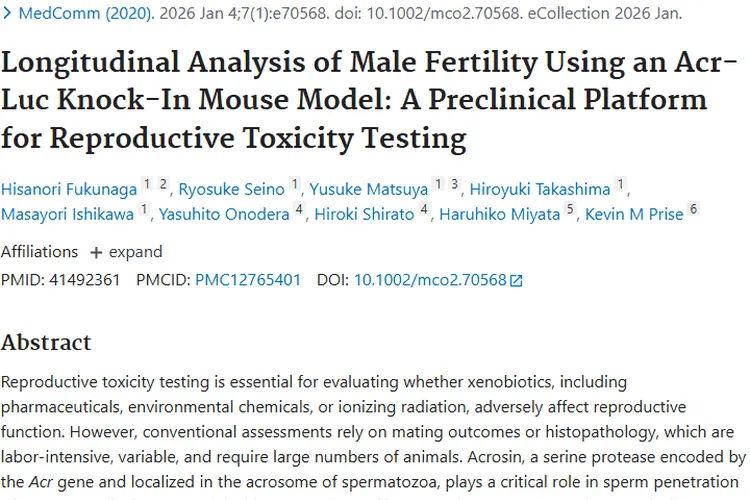Open author Haruhiko Miyata's link
The width and height of the screenshot is (750, 500).
pyautogui.click(x=498, y=214)
